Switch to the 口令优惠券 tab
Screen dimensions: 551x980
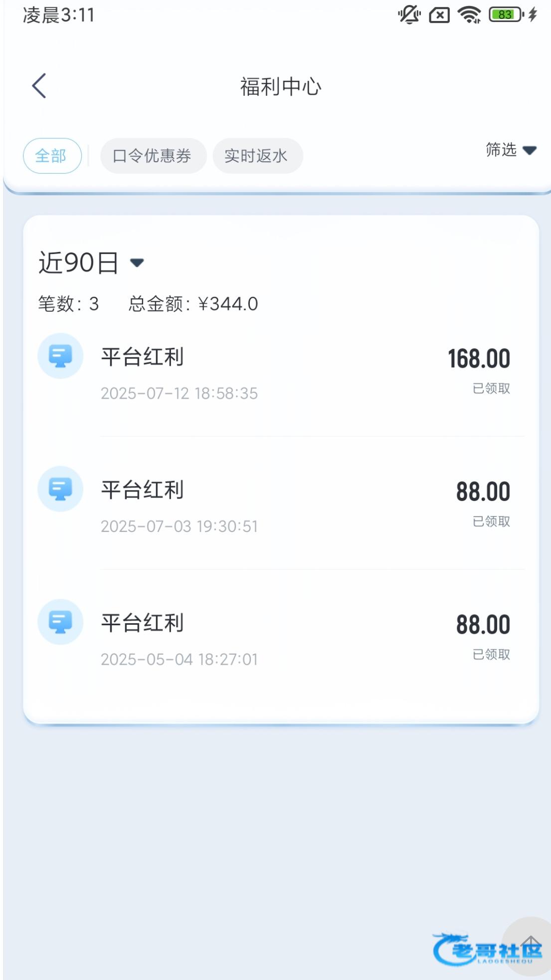click(153, 156)
